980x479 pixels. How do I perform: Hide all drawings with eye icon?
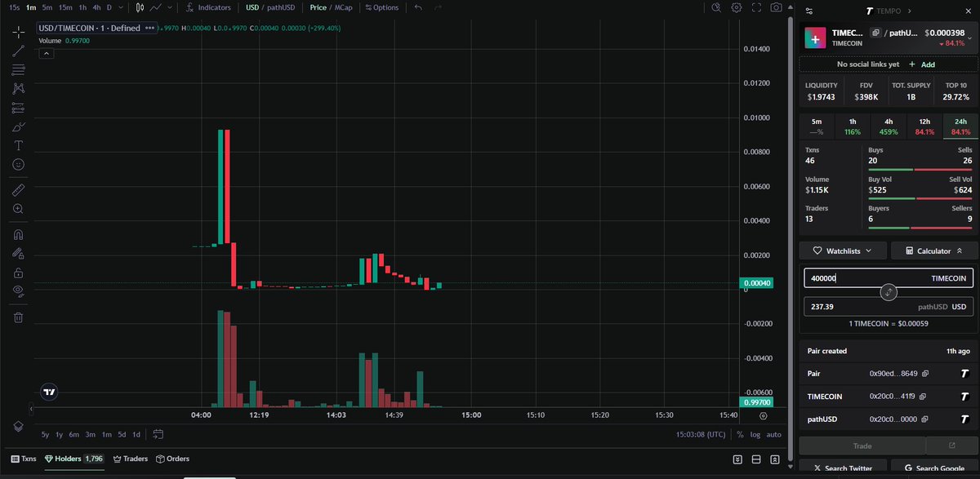[x=18, y=291]
